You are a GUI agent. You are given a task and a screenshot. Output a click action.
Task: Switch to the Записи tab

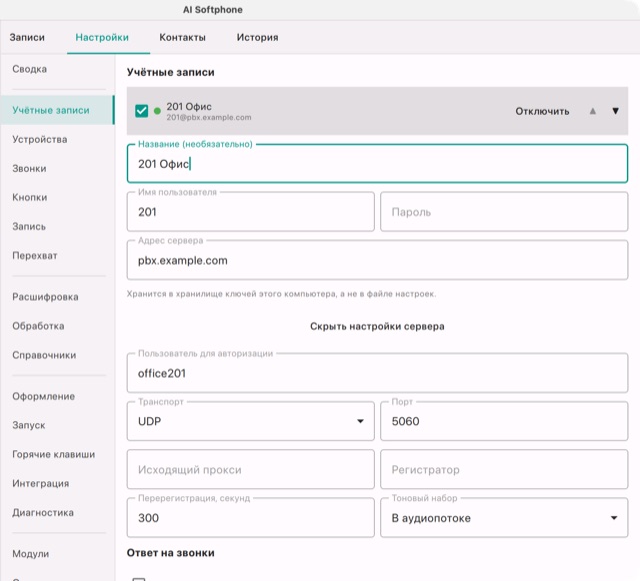27,37
